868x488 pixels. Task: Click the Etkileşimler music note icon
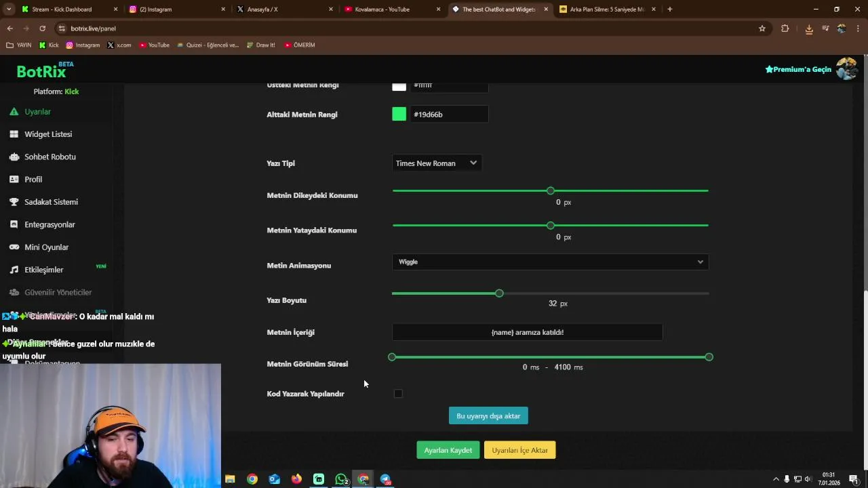coord(14,270)
